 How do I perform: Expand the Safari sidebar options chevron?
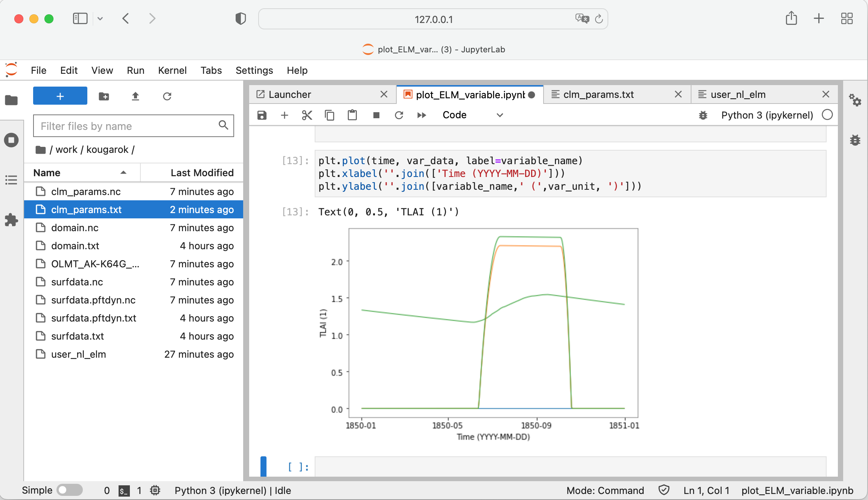[100, 18]
